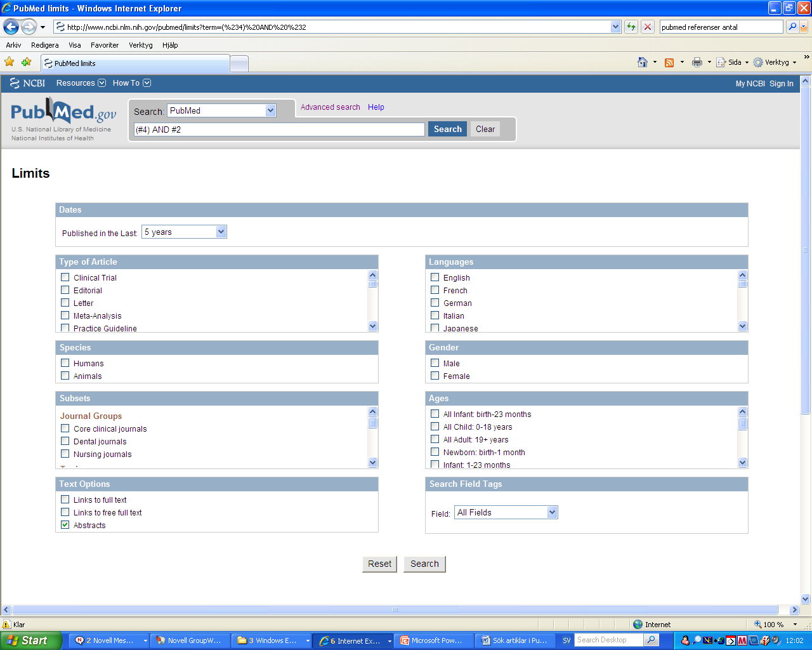Click the NCBI logo in header
This screenshot has height=650, width=812.
click(27, 83)
